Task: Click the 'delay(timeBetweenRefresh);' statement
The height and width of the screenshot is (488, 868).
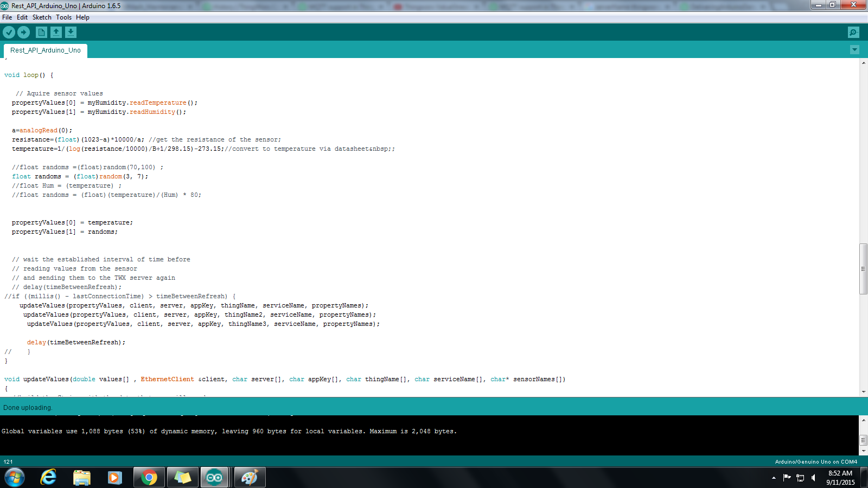Action: tap(76, 343)
